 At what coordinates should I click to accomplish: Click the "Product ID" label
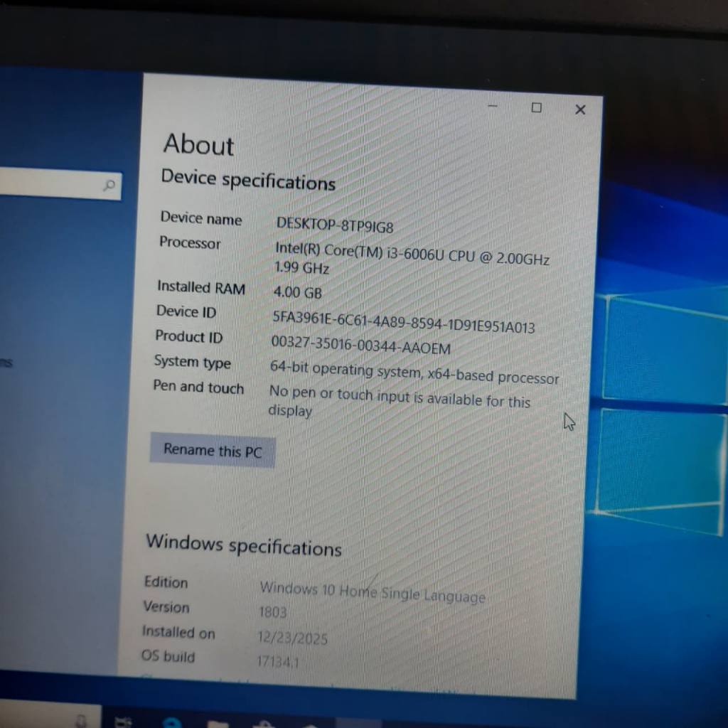[x=189, y=336]
